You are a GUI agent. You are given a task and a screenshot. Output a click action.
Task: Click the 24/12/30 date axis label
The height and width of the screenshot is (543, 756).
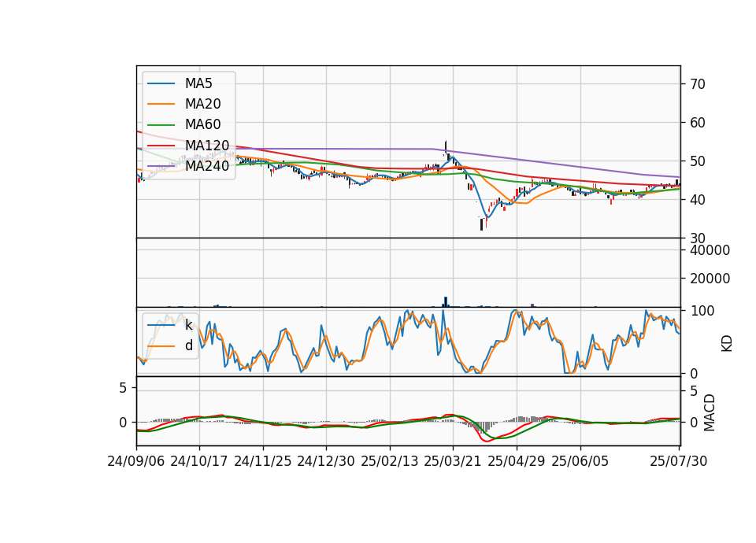pyautogui.click(x=326, y=461)
